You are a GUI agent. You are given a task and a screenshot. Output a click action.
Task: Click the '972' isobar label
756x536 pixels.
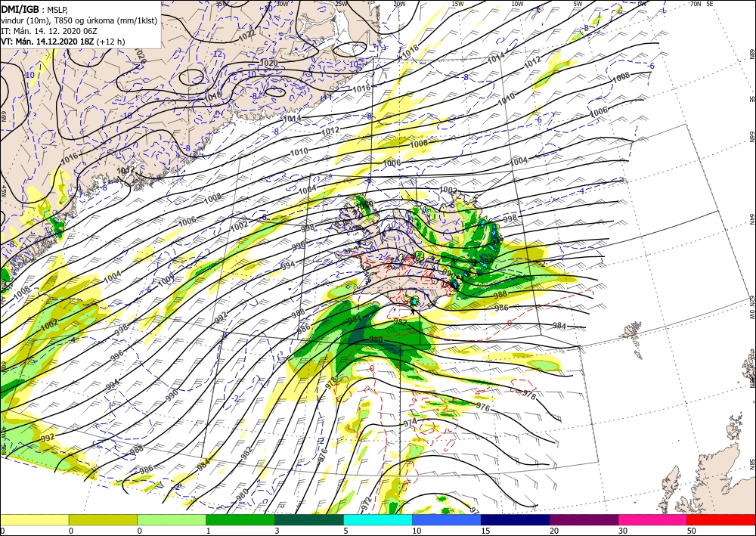click(367, 504)
